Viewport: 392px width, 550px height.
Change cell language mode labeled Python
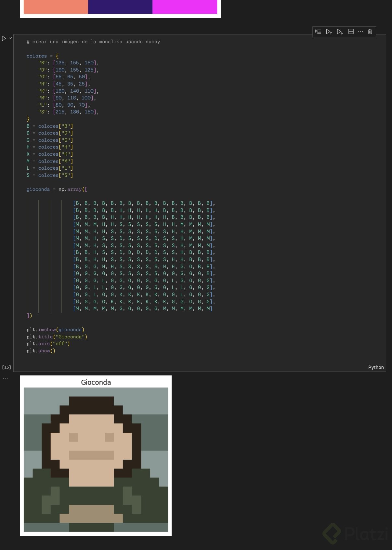coord(376,367)
